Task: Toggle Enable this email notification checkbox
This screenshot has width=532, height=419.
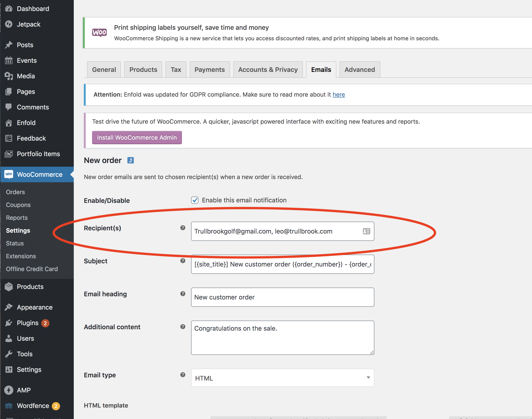Action: (x=195, y=200)
